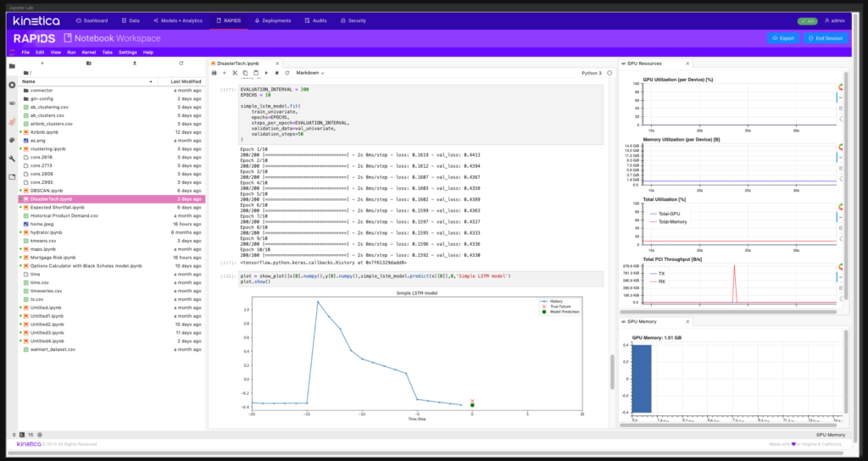Create a new folder in file browser

87,63
